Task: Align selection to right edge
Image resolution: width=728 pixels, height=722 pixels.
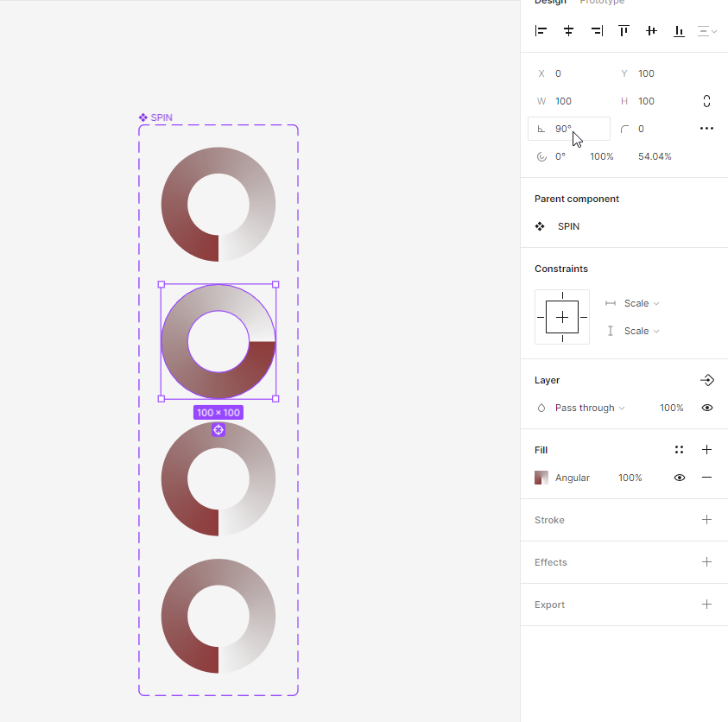Action: click(597, 31)
